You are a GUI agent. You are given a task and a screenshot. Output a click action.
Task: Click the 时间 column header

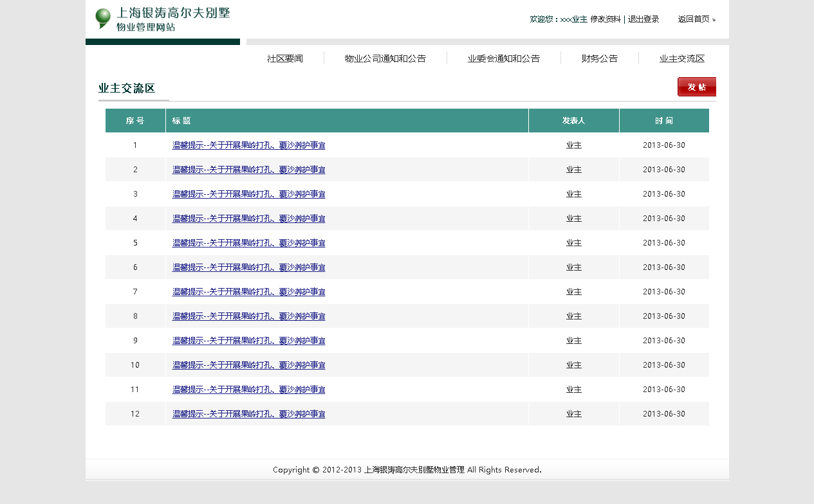(664, 121)
